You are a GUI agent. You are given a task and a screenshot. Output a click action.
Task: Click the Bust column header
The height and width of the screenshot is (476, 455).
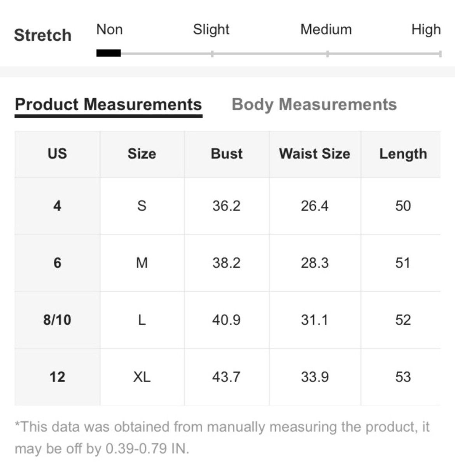227,154
